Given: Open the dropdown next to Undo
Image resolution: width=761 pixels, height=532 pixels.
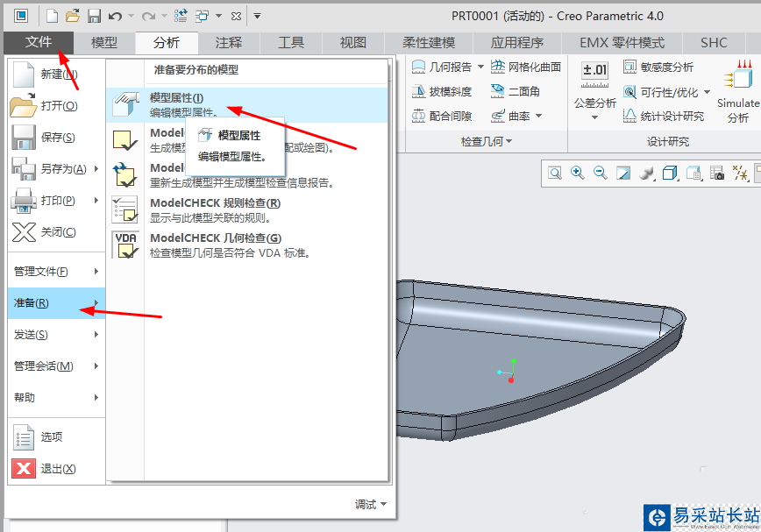Looking at the screenshot, I should pos(131,17).
